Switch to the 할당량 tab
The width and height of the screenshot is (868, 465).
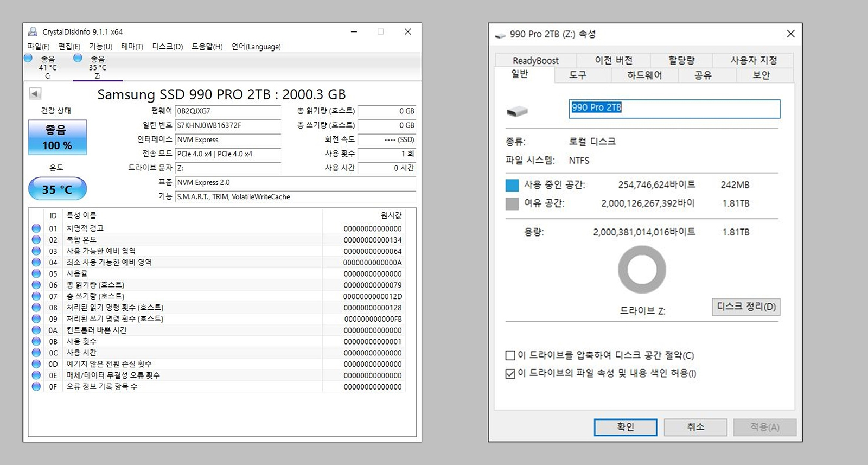[681, 60]
